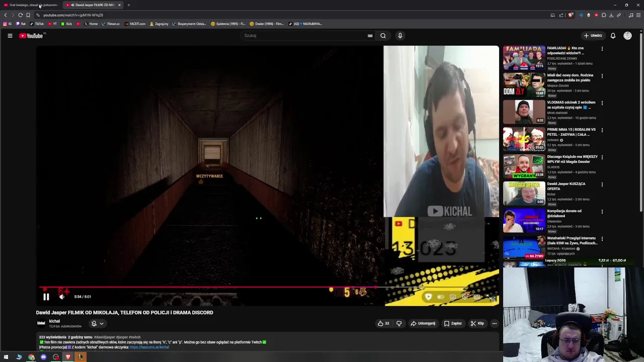The width and height of the screenshot is (644, 362).
Task: Open the YouTube notifications bell
Action: click(613, 36)
